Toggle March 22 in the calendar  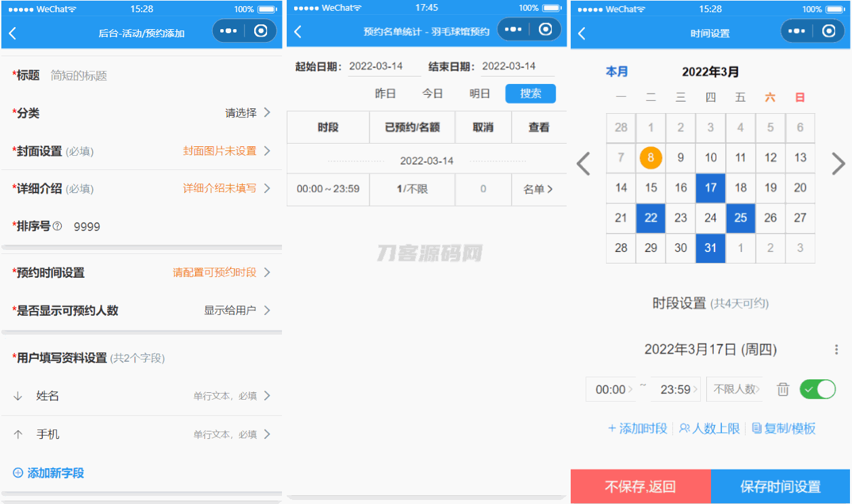pos(651,217)
